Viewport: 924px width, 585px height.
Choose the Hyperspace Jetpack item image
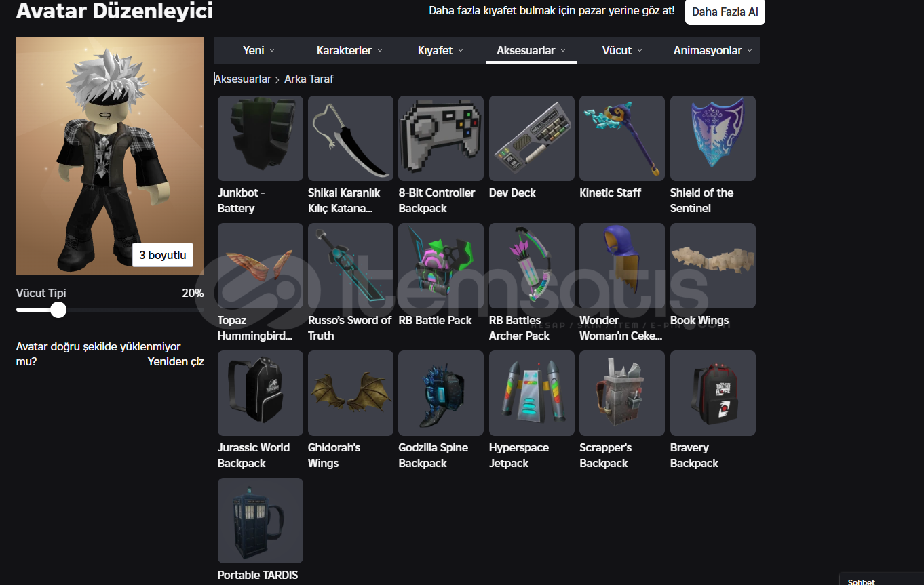[532, 393]
